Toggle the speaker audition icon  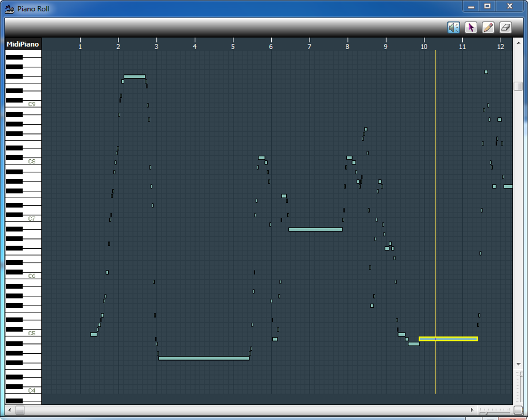pyautogui.click(x=453, y=27)
